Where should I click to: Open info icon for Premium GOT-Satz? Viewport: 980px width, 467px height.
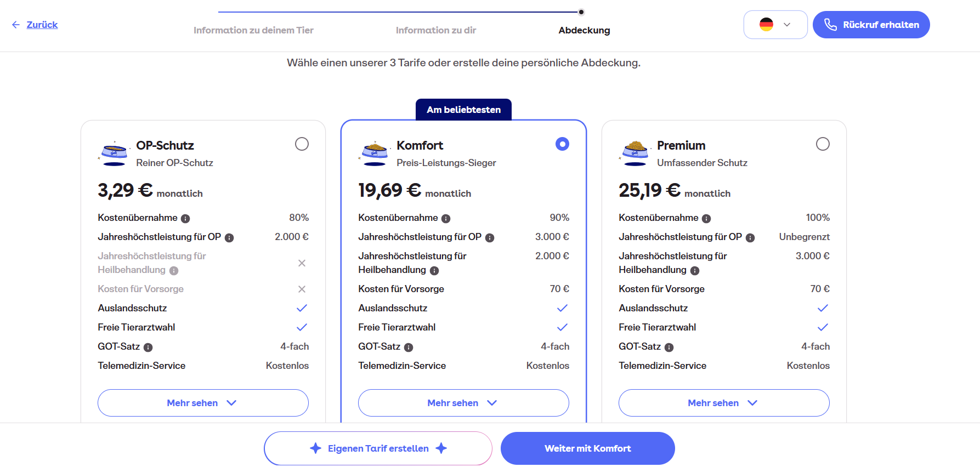(x=669, y=348)
